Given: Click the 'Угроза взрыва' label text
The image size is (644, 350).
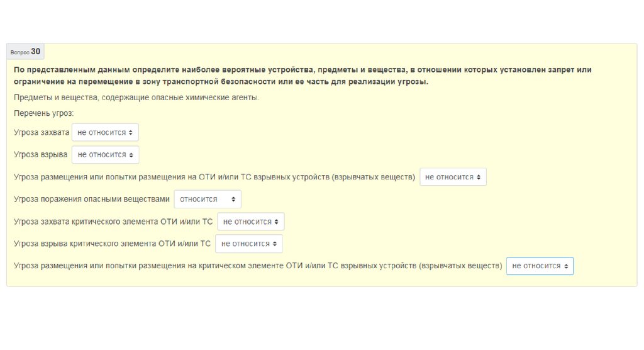Looking at the screenshot, I should 40,154.
